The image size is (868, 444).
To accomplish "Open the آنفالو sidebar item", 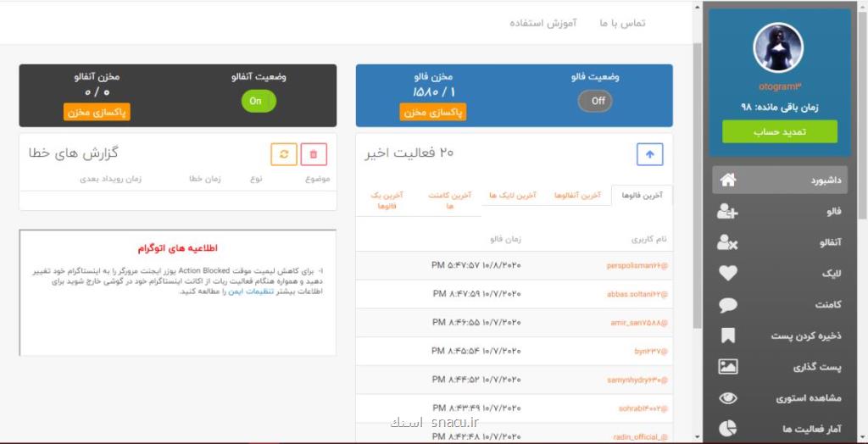I will tap(780, 242).
